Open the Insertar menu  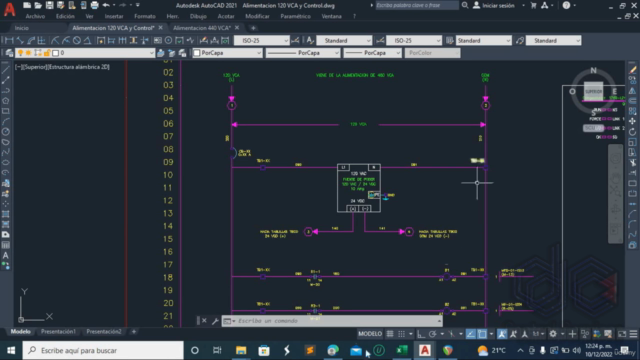114,16
